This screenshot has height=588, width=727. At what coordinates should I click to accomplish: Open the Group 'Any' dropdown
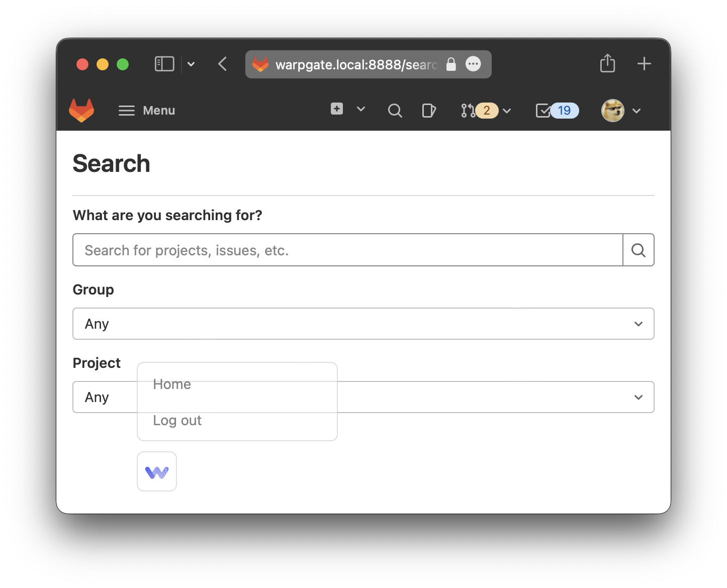363,324
